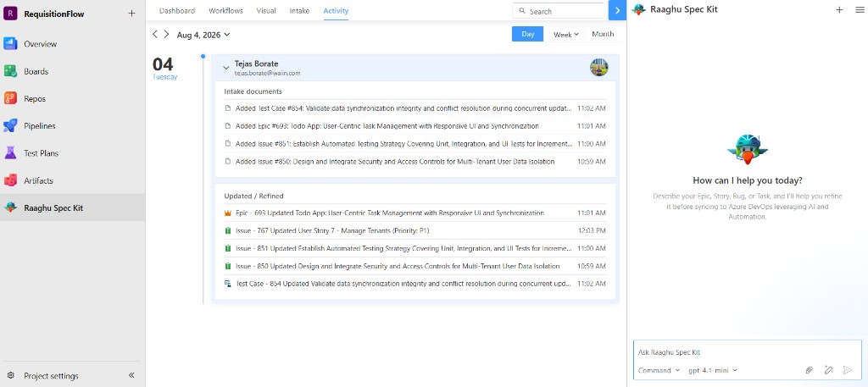Open Issue - 850 Updated entry
868x387 pixels.
(415, 266)
